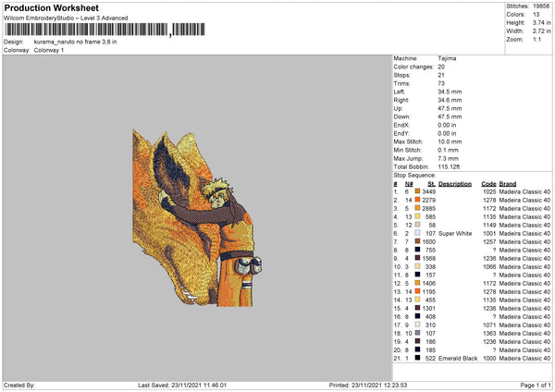
Task: Click the brown swatch beside stitch count 1600
Action: click(x=417, y=241)
